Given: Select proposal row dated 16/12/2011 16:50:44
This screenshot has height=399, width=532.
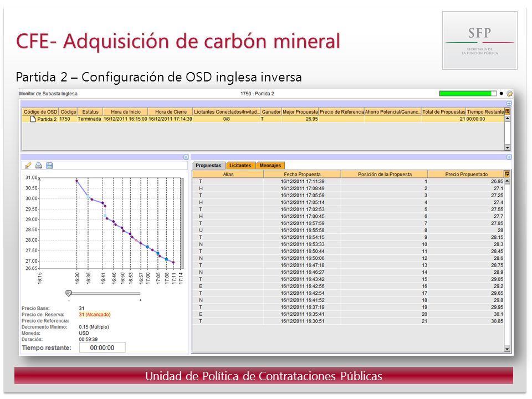Looking at the screenshot, I should coord(348,252).
